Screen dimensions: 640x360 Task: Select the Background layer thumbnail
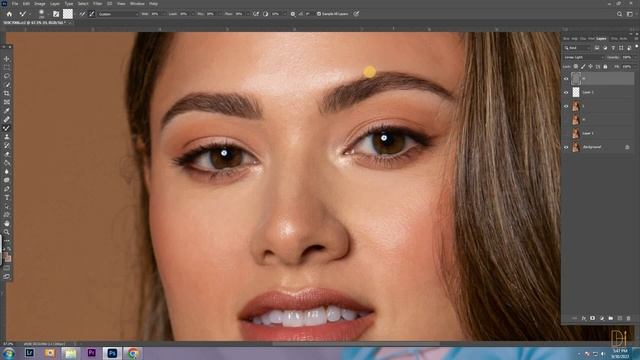[x=576, y=147]
